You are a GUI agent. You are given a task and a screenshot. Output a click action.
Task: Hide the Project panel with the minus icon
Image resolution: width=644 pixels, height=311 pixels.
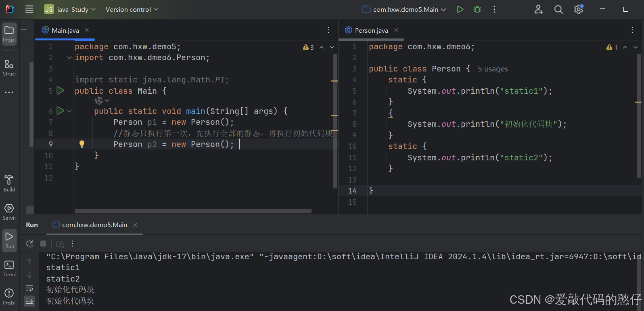(24, 30)
